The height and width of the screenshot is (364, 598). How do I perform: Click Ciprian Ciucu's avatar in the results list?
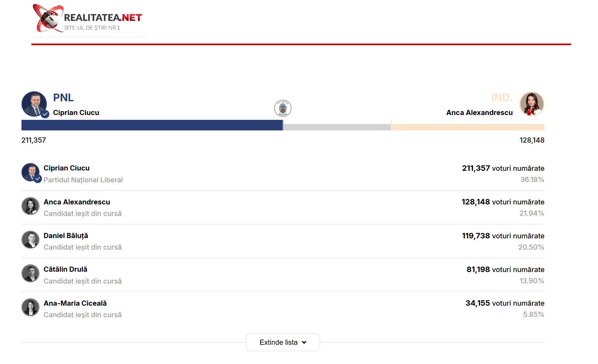(x=30, y=172)
